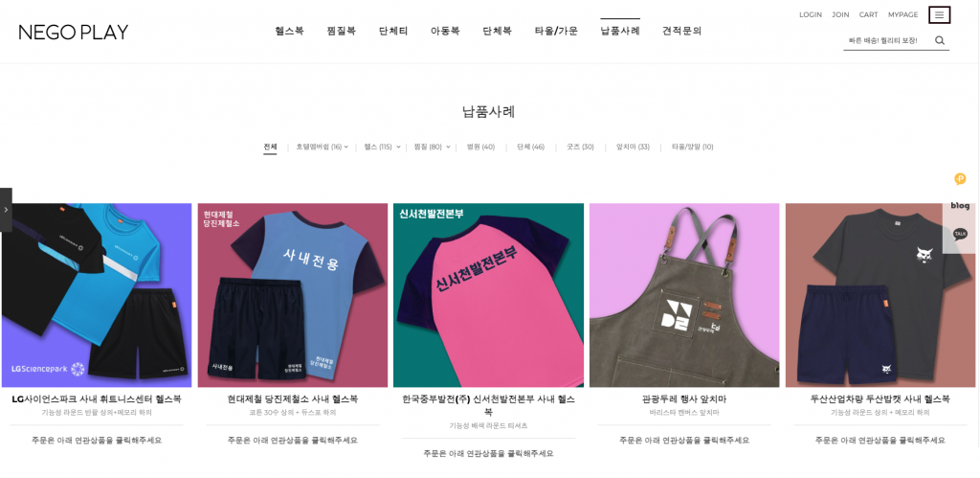980x478 pixels.
Task: Click the NEGO PLAY logo
Action: click(73, 32)
